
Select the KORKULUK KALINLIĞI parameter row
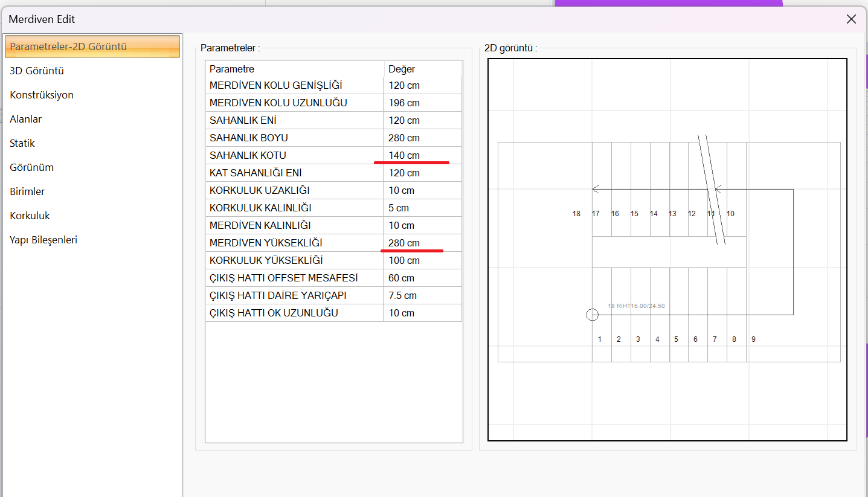294,208
